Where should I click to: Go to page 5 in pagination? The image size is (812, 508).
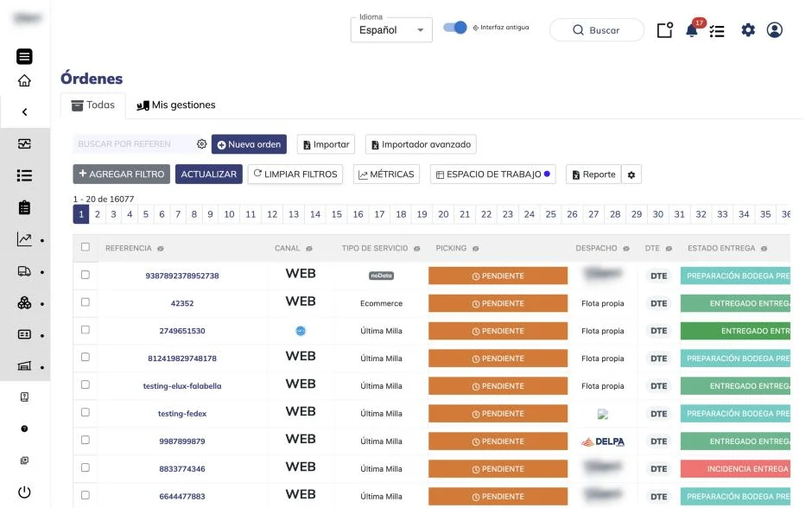145,214
